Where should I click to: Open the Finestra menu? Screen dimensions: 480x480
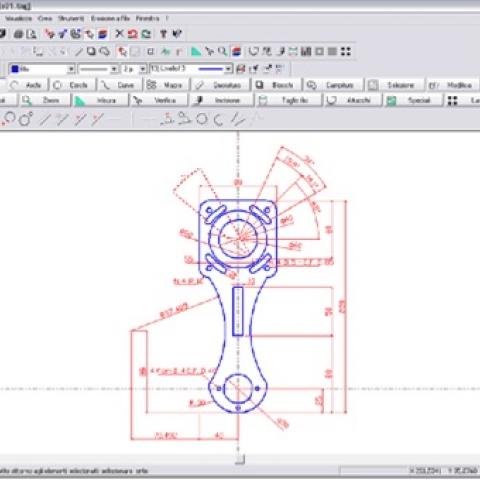147,18
